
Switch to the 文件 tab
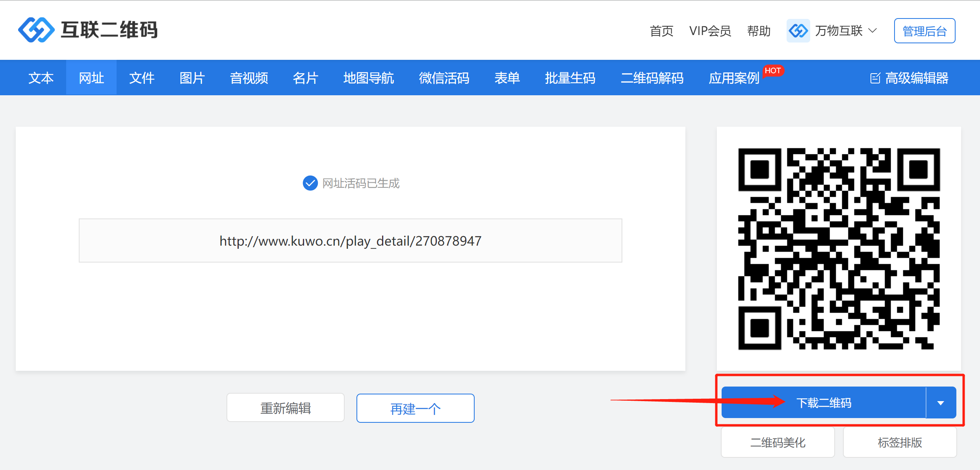(142, 78)
